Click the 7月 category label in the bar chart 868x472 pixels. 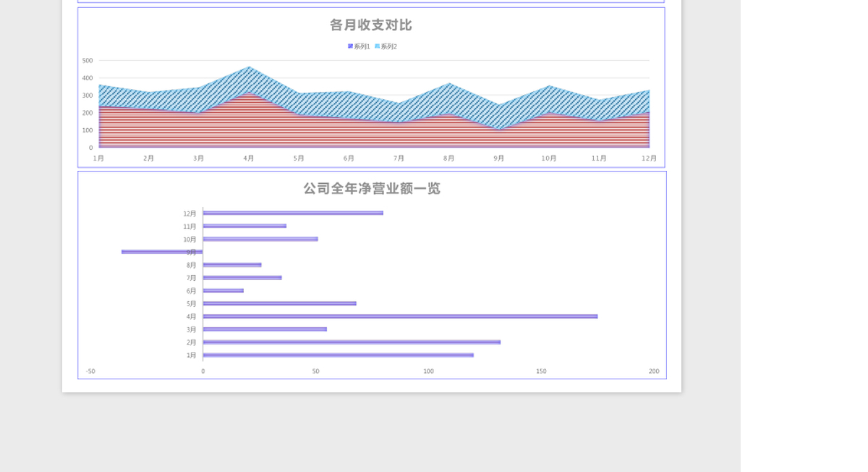click(192, 278)
